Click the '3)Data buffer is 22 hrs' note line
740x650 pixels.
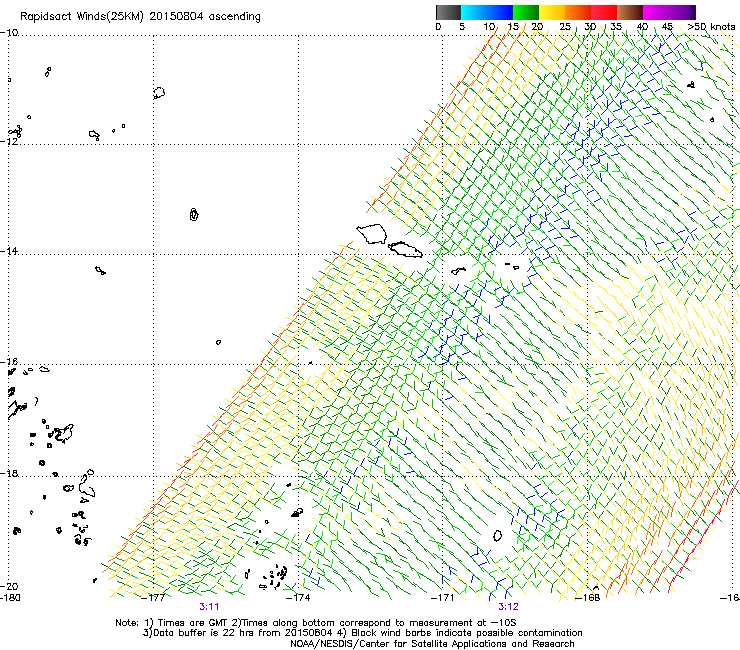click(x=363, y=633)
